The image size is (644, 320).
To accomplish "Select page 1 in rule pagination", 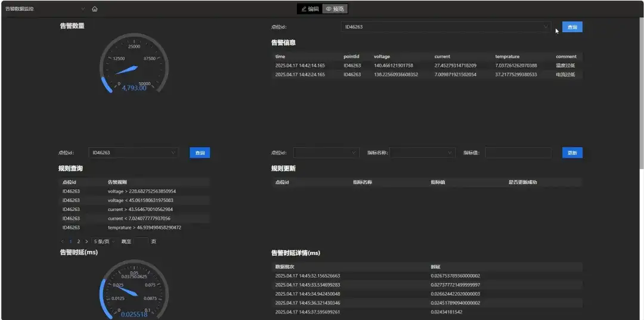I will click(70, 242).
